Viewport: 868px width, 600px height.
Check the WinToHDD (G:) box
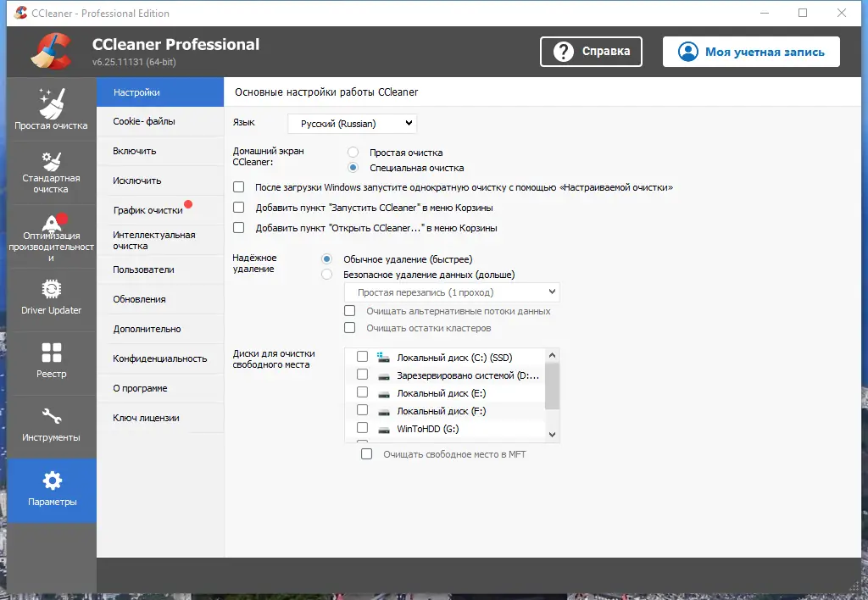[x=363, y=428]
